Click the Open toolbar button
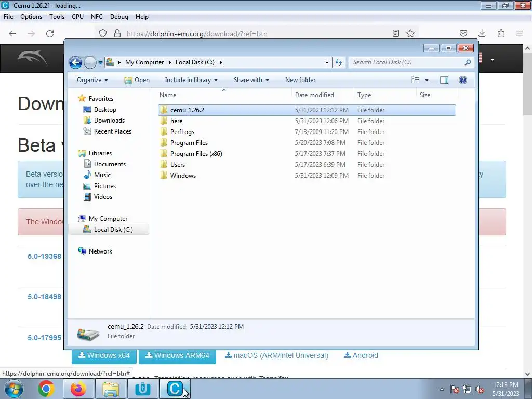This screenshot has width=532, height=399. (137, 80)
